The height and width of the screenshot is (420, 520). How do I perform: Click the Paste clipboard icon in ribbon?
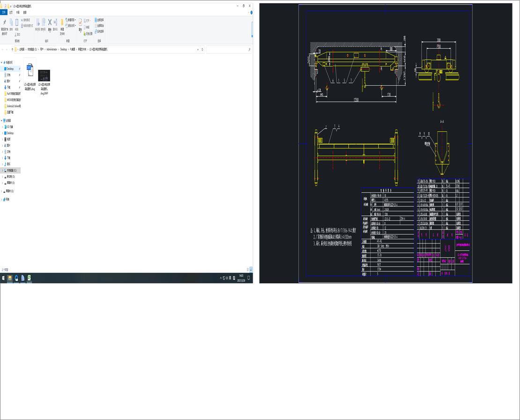point(16,22)
